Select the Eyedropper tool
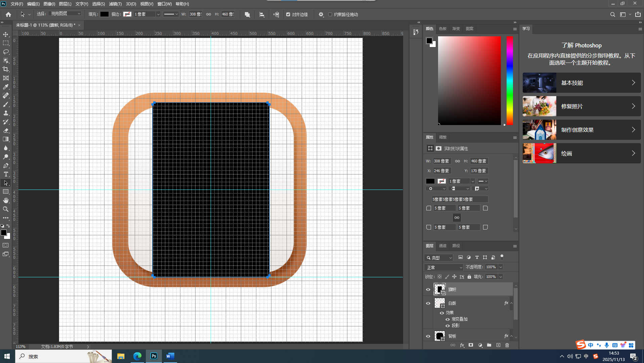This screenshot has height=363, width=644. coord(6,87)
